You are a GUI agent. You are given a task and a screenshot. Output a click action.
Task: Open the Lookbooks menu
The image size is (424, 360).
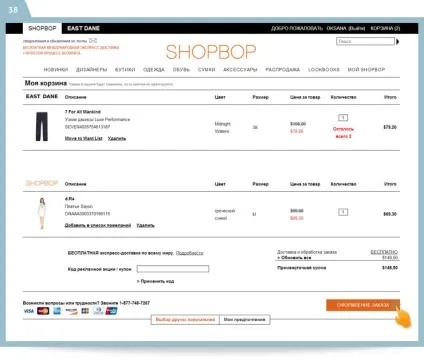tap(324, 70)
